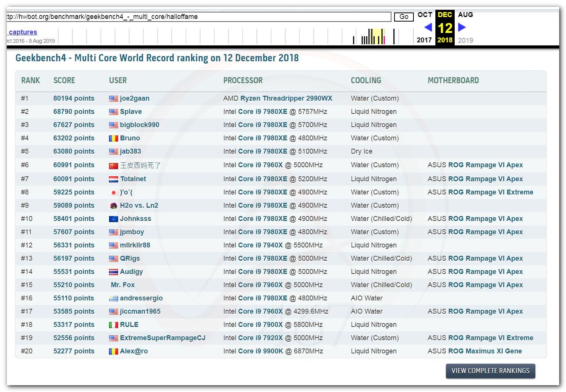Open the Ryzen Threadripper 2990WX processor link
566x392 pixels.
click(286, 98)
